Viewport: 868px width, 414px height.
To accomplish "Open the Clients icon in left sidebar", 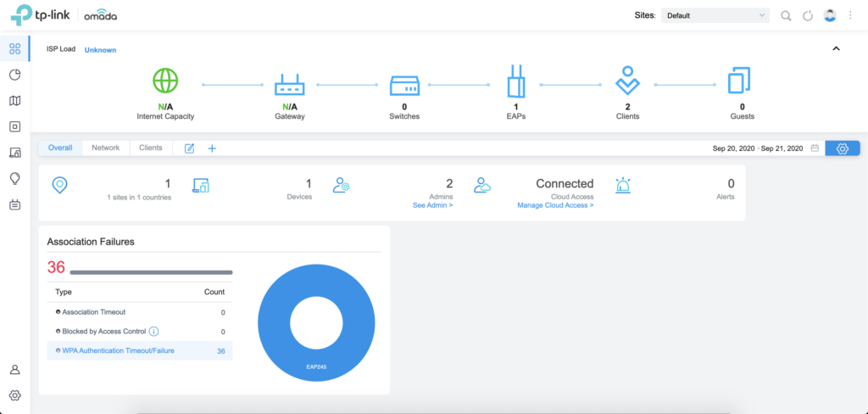I will tap(14, 153).
